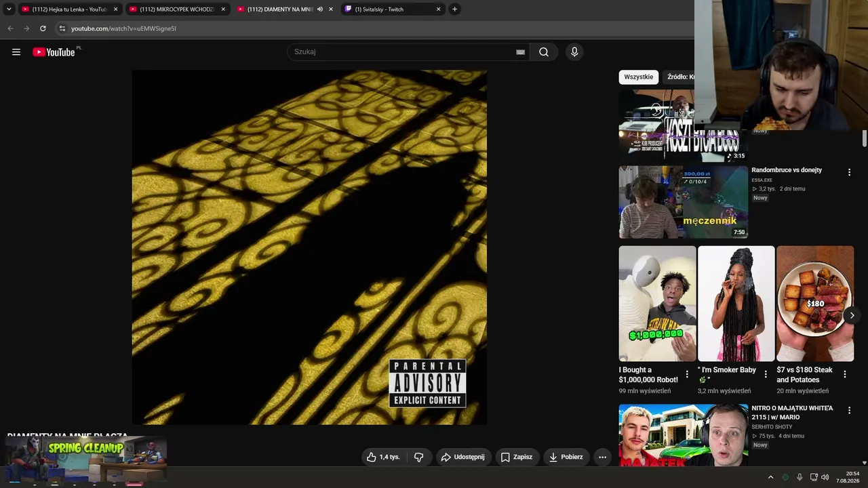The width and height of the screenshot is (868, 488).
Task: Like the video with 1,4 tys. likes
Action: pos(383,457)
